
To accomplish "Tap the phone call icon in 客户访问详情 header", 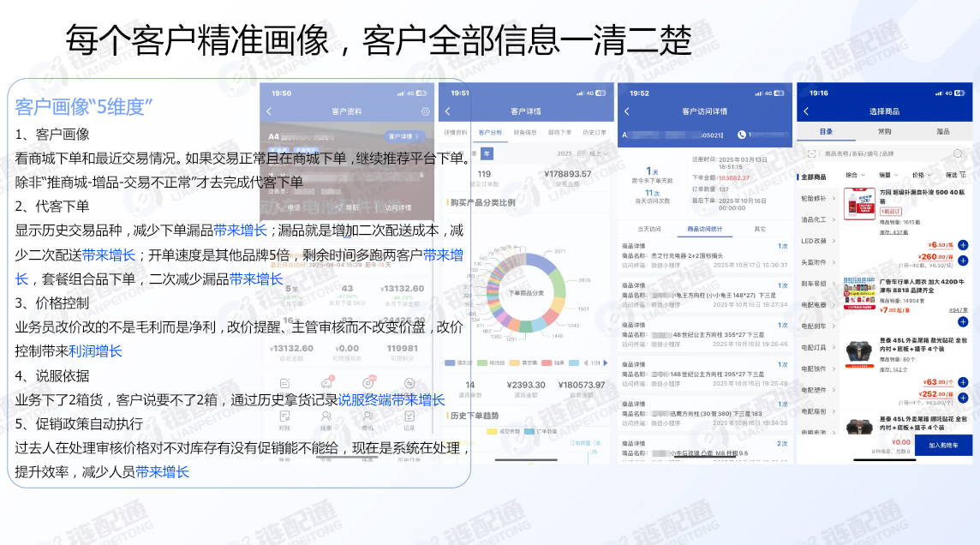I will tap(741, 134).
